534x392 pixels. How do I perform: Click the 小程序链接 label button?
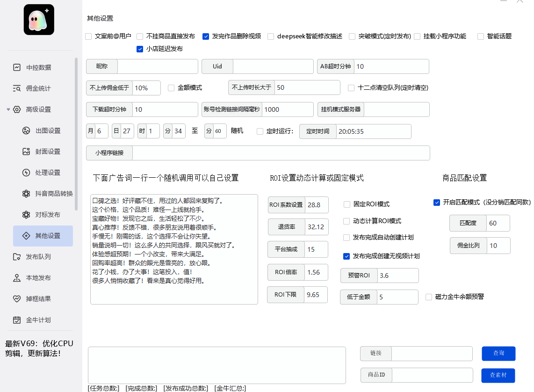click(109, 153)
